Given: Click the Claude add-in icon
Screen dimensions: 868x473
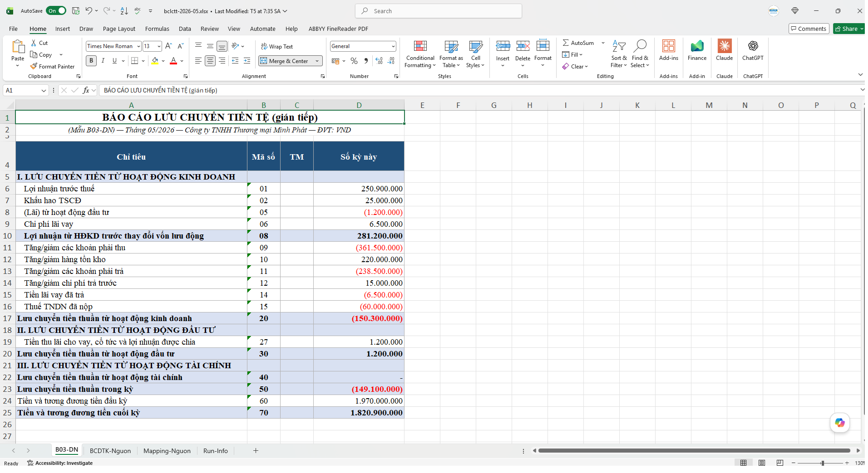Looking at the screenshot, I should pos(725,46).
